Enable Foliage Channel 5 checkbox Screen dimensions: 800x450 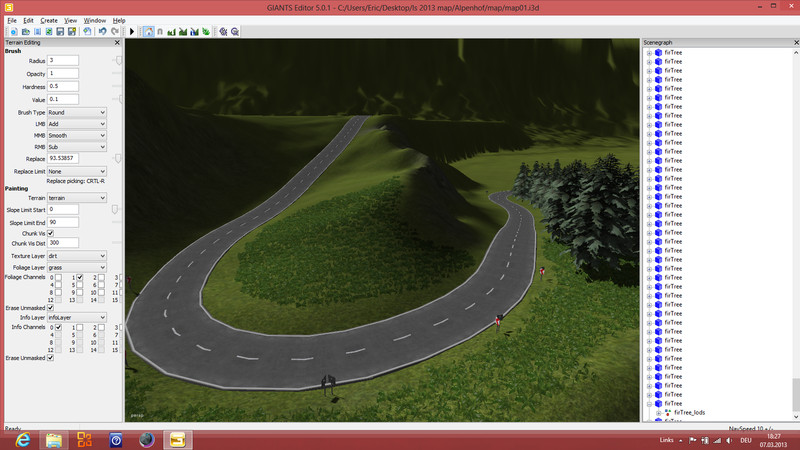coord(80,285)
